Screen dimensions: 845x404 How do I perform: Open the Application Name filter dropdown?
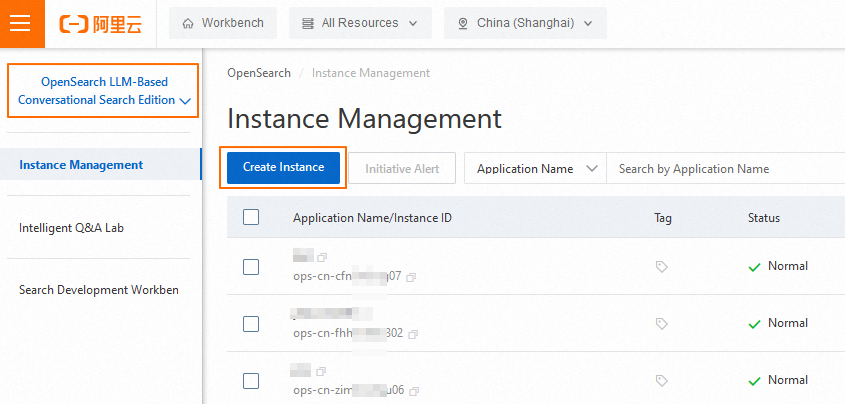(x=536, y=169)
